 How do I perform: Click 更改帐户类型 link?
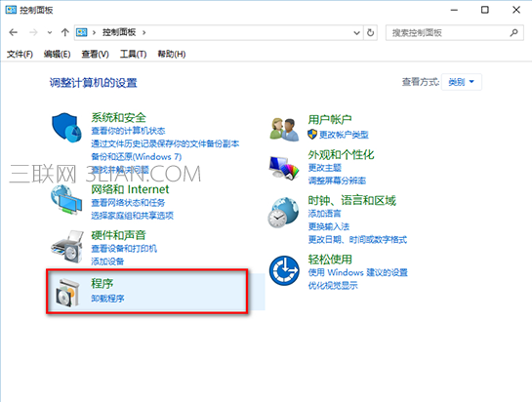(344, 135)
